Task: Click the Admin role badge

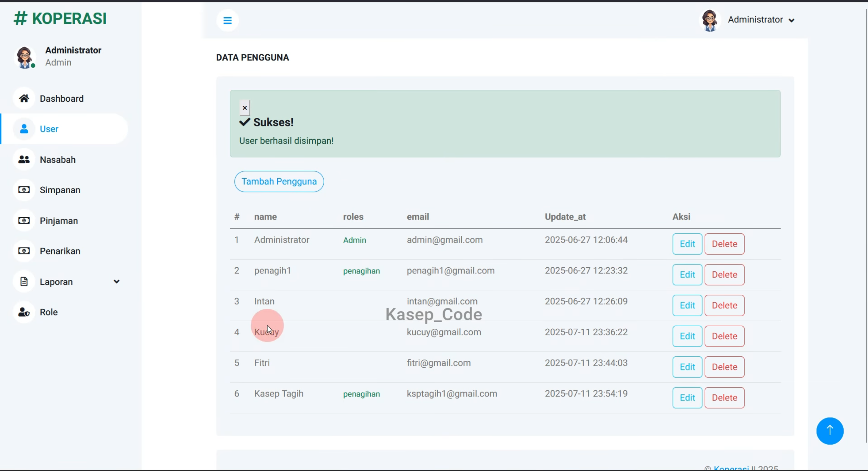Action: click(354, 240)
